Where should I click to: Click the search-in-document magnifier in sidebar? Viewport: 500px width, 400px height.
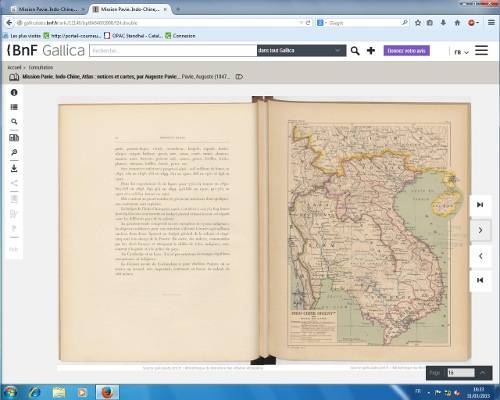coord(14,122)
